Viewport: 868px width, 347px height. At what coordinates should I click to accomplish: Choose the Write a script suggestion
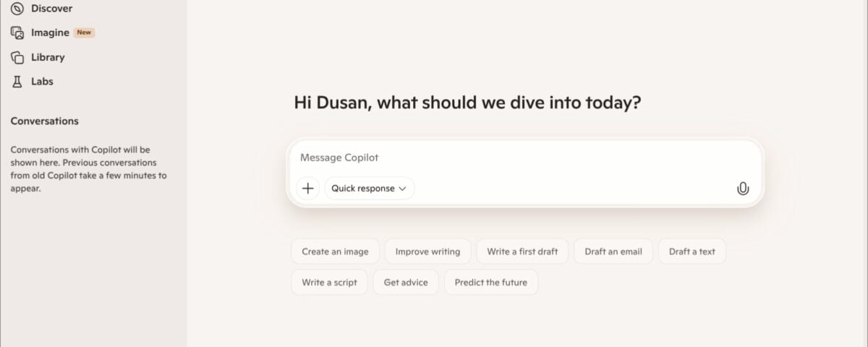tap(329, 282)
